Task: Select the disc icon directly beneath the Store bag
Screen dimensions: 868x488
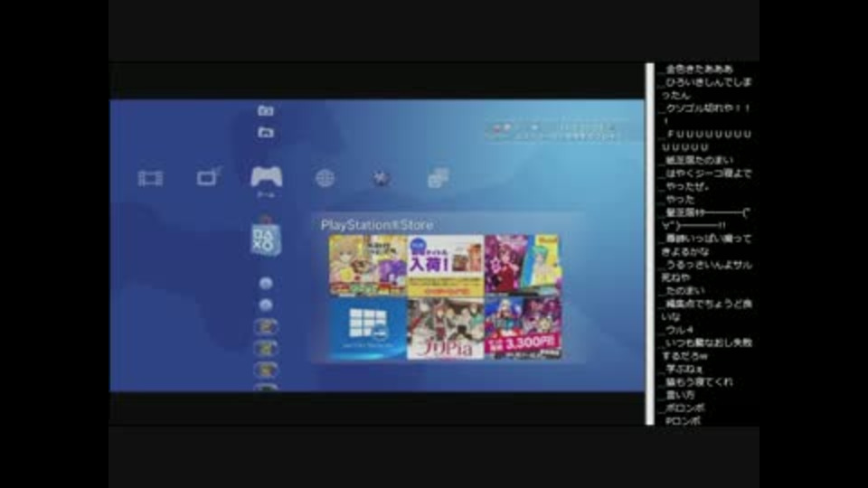Action: point(266,283)
